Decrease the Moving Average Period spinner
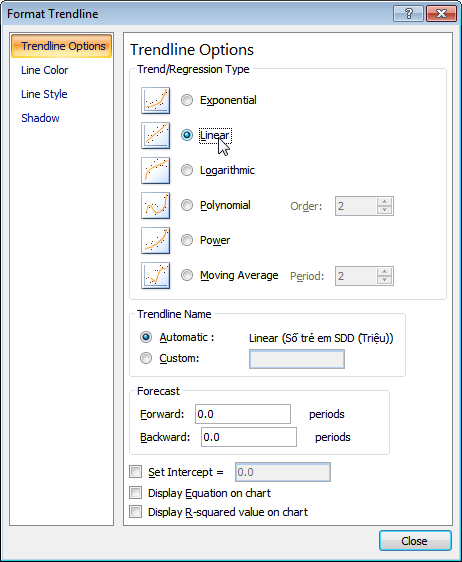The width and height of the screenshot is (462, 562). pyautogui.click(x=385, y=280)
